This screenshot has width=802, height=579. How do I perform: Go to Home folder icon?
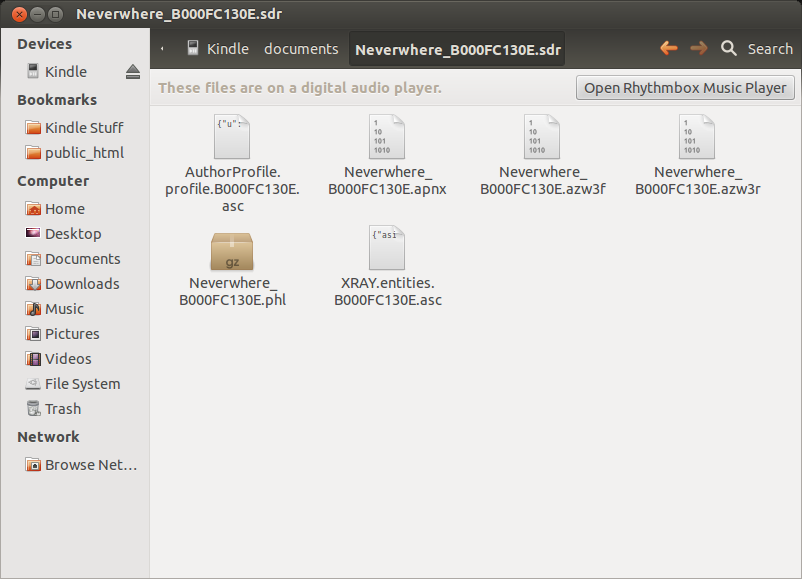click(x=33, y=209)
